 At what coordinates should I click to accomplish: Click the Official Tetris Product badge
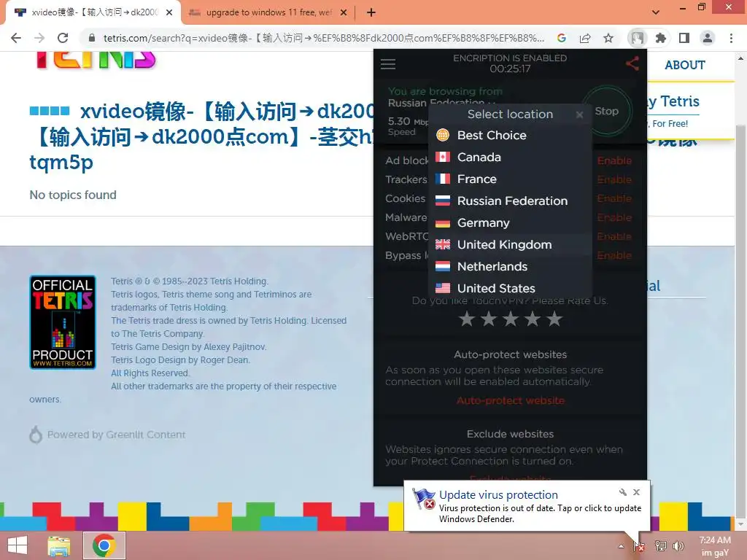pyautogui.click(x=63, y=322)
